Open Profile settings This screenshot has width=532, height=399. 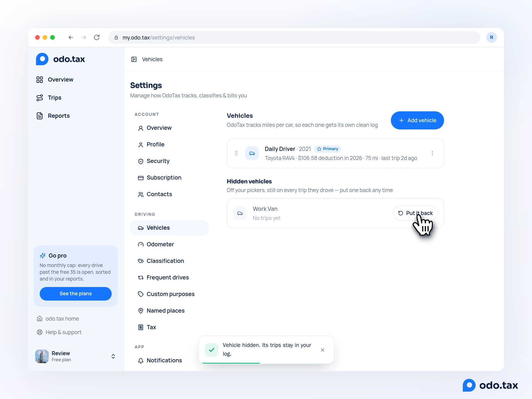tap(169, 144)
